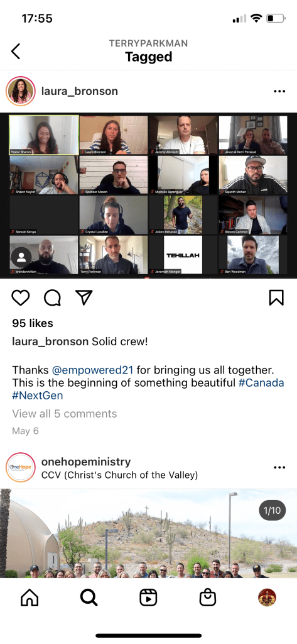The image size is (297, 644).
Task: Bookmark the laura_bronson post
Action: coord(276,297)
